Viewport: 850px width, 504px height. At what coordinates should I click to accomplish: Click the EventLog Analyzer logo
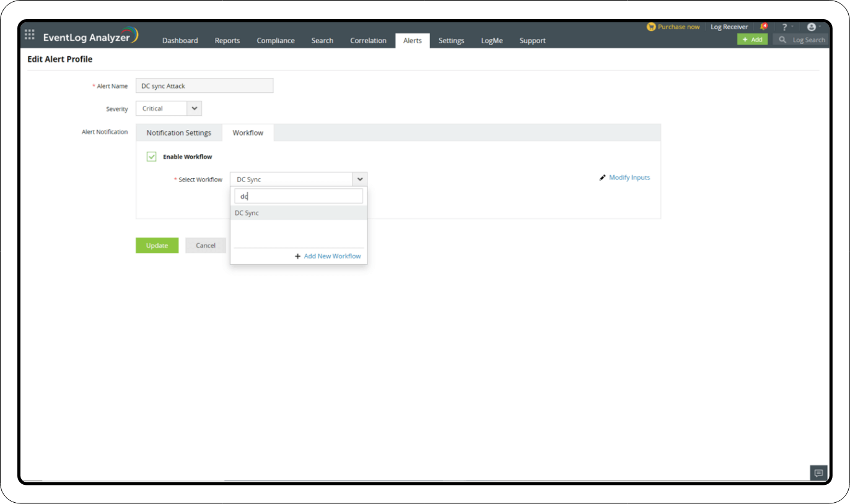[x=91, y=36]
